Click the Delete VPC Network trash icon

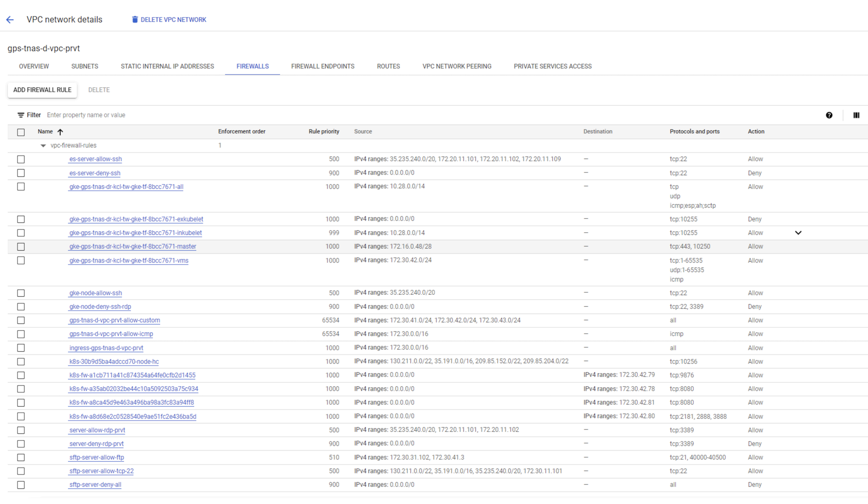tap(135, 20)
